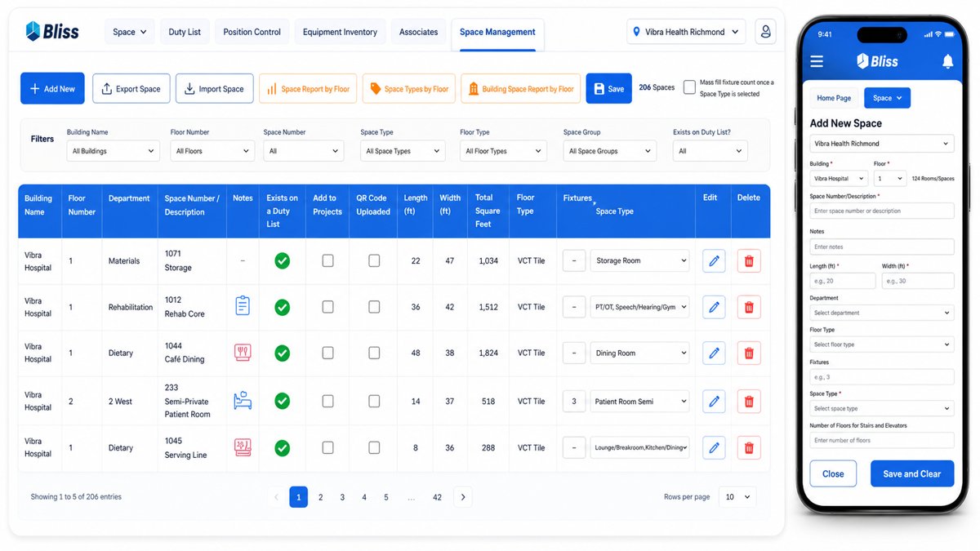Delete the 1012 Rehab Core row
This screenshot has height=551, width=980.
pyautogui.click(x=749, y=307)
